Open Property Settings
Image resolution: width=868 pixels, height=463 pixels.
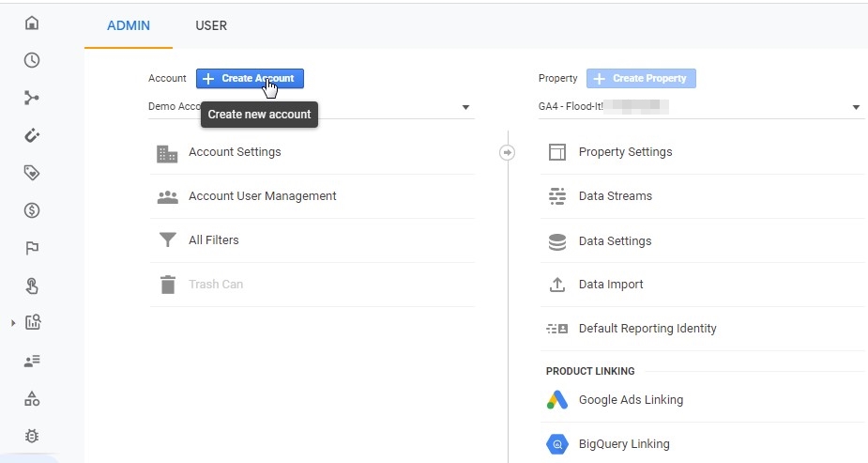(x=625, y=152)
